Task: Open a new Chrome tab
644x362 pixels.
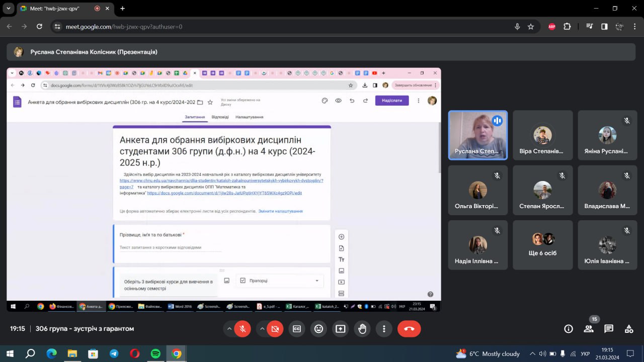Action: (x=122, y=9)
